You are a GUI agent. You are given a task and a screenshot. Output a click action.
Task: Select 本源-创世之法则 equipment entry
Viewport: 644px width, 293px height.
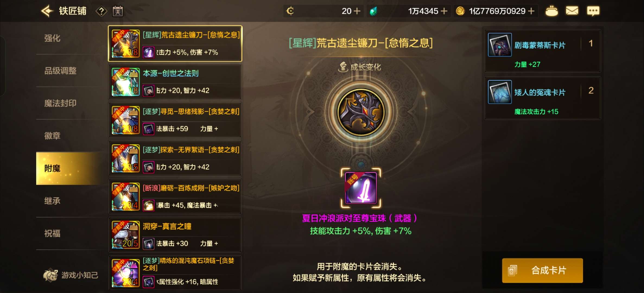(175, 82)
